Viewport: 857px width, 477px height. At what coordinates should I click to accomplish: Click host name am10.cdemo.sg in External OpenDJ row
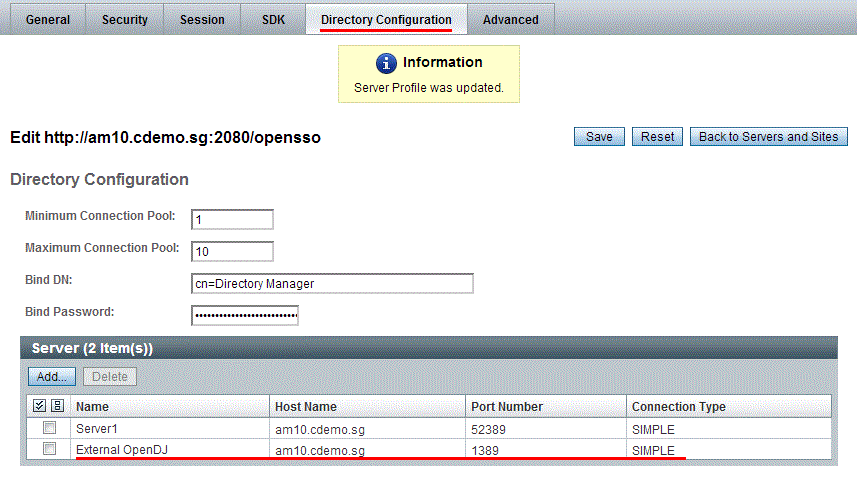320,450
